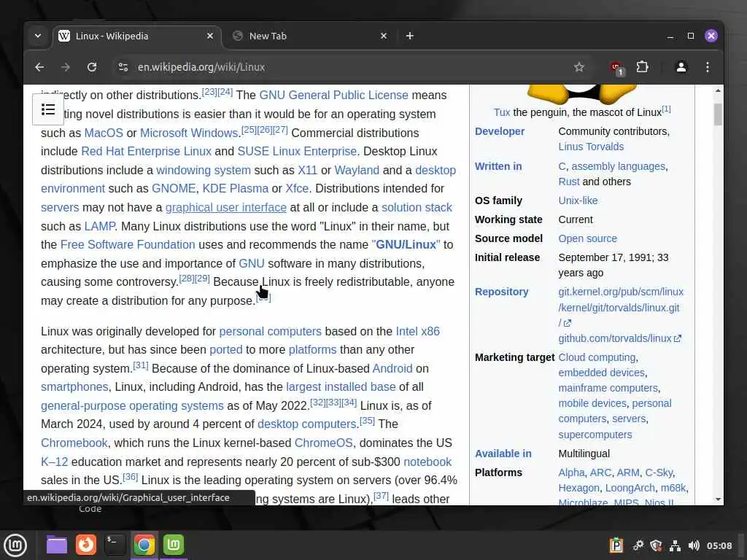Click the Repository infobox label link

point(501,292)
